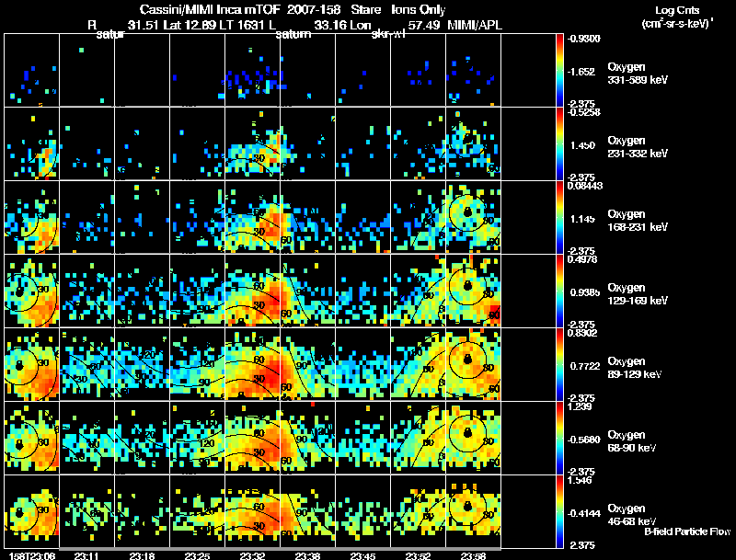
Task: Click the Oxygen 331-589 keV color bar
Action: [x=559, y=70]
